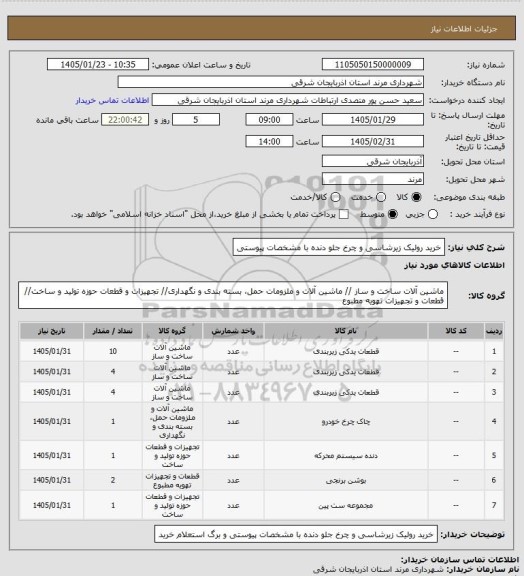
Task: Click the date 1405/01/31 in row 4
Action: [51, 421]
